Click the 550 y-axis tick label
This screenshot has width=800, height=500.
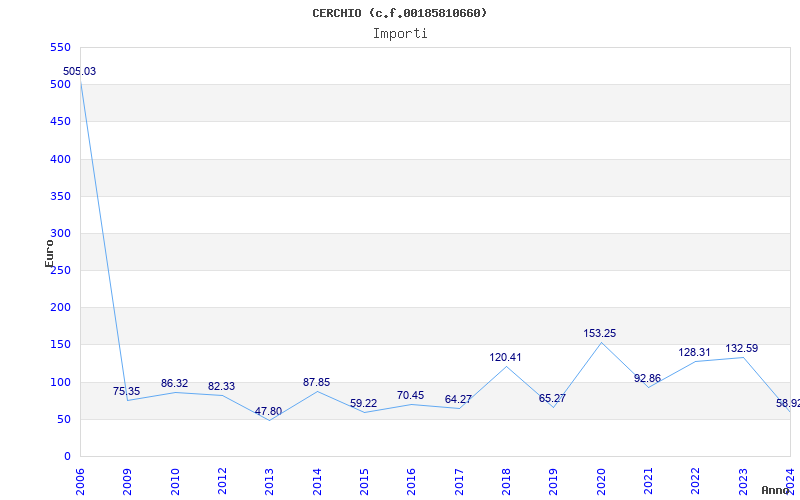pos(60,47)
